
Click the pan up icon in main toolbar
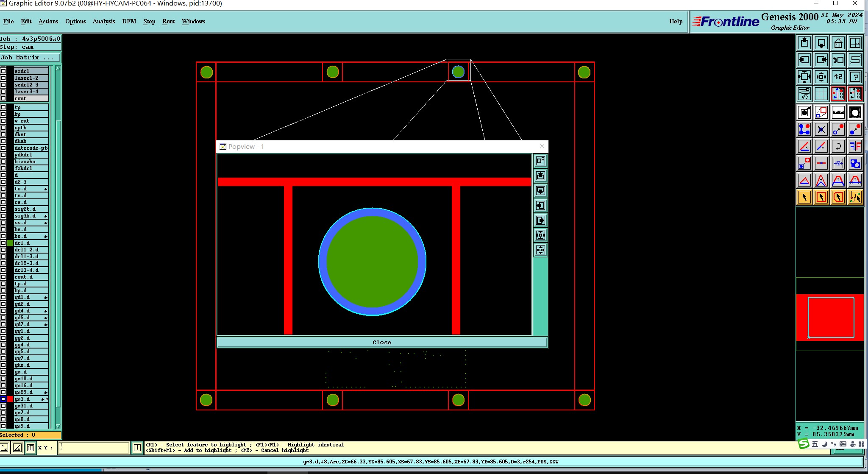(x=804, y=43)
